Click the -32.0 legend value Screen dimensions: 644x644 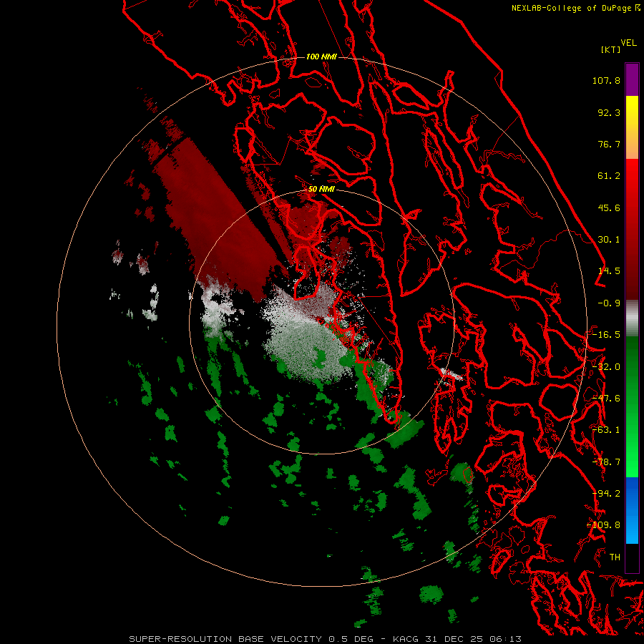[606, 367]
